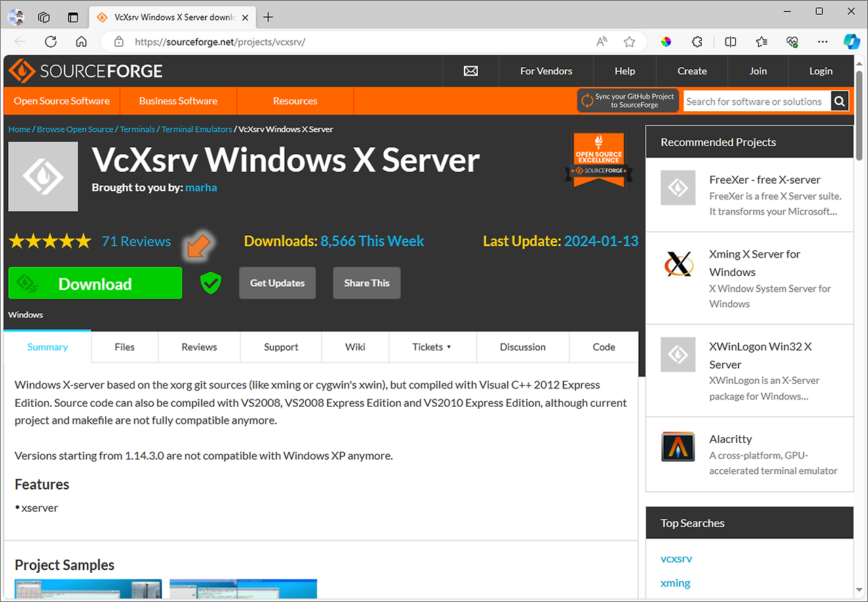Click the Home breadcrumb link
Screen dimensions: 868x602
[19, 129]
